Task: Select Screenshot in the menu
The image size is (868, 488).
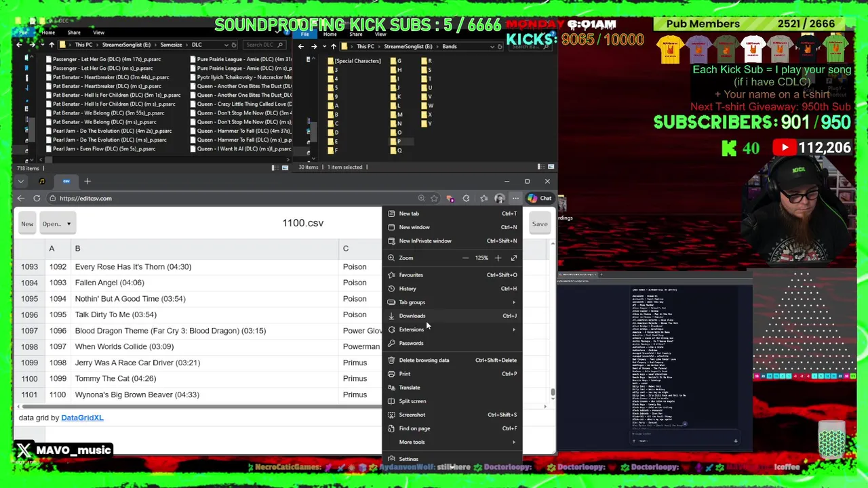Action: tap(453, 414)
